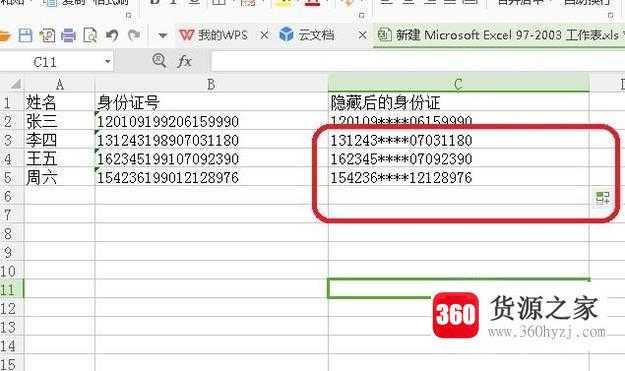Select cell containing 身份证号

211,102
